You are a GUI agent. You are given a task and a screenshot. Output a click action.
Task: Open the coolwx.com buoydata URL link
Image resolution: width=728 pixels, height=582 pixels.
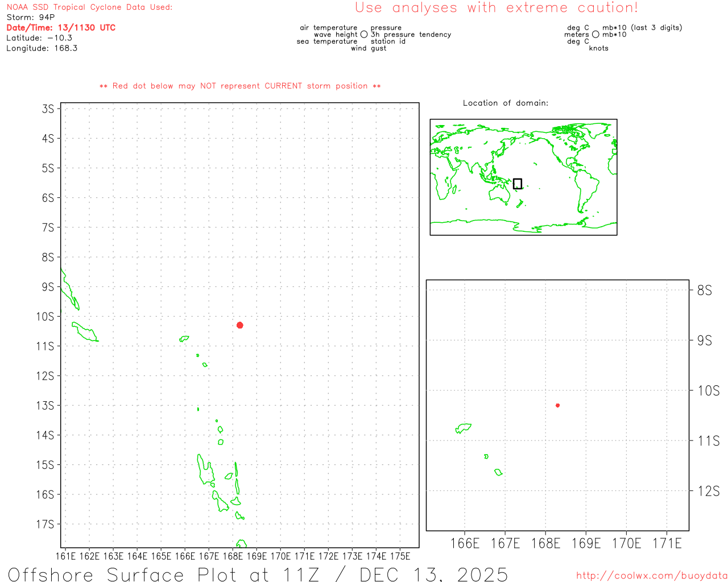[651, 576]
